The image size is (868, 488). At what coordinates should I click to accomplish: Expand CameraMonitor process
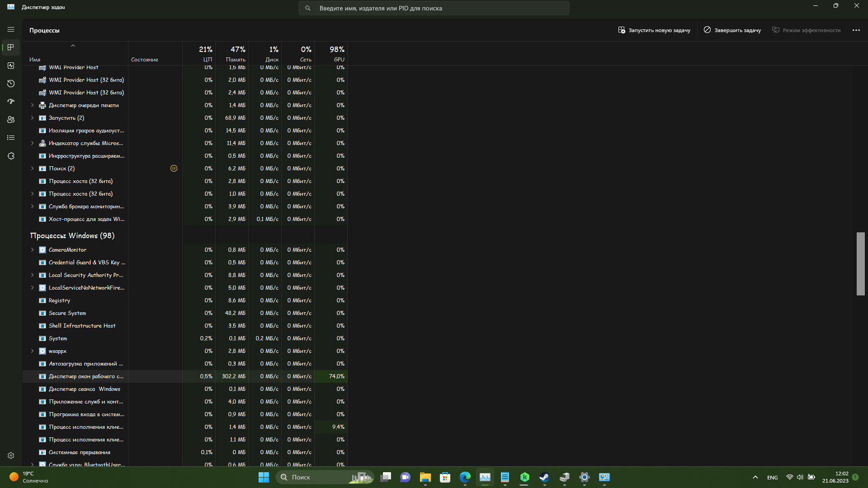[32, 250]
